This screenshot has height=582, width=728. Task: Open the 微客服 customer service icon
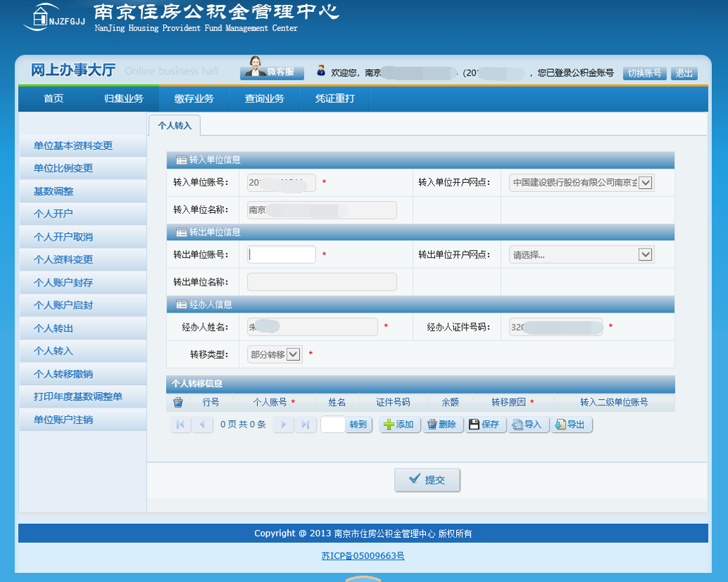272,72
